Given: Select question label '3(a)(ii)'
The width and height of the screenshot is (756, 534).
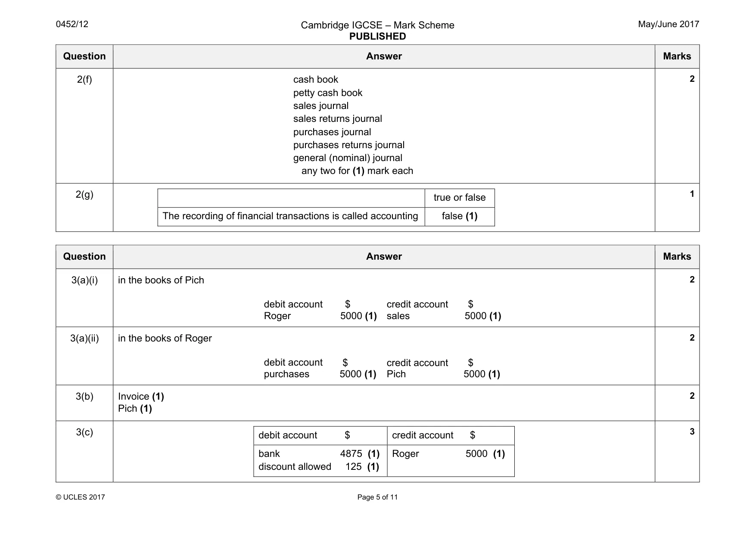Looking at the screenshot, I should 84,338.
